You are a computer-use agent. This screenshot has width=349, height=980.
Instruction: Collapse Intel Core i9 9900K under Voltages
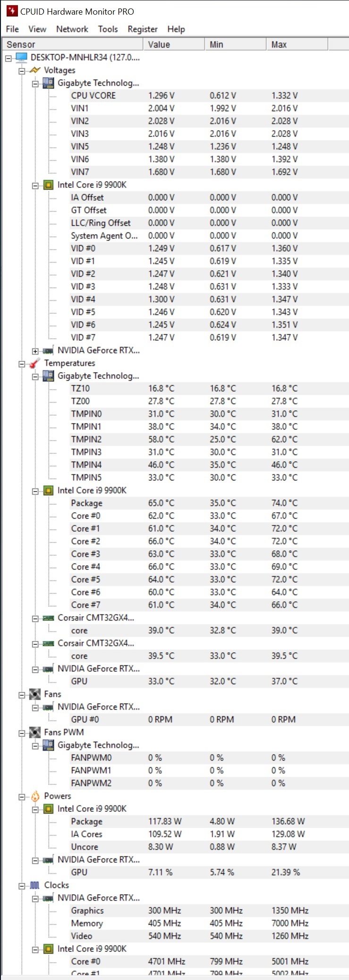tap(35, 185)
